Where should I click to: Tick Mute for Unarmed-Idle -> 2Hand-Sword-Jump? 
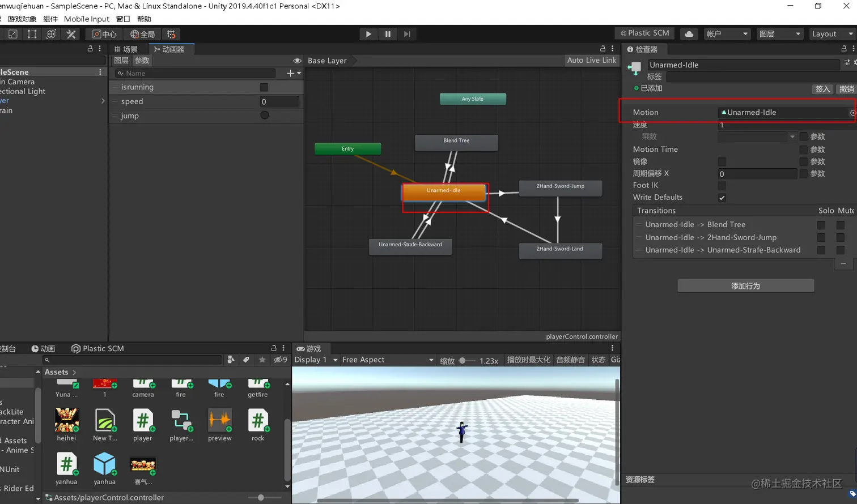(841, 237)
